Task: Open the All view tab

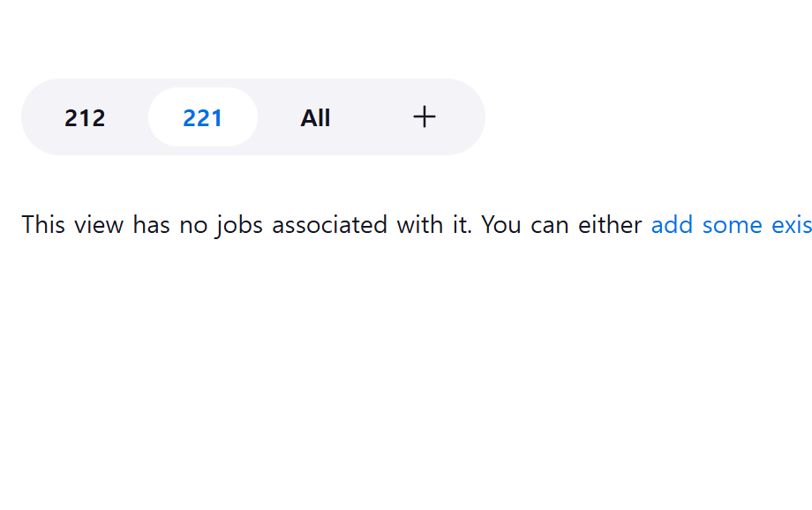Action: [315, 117]
